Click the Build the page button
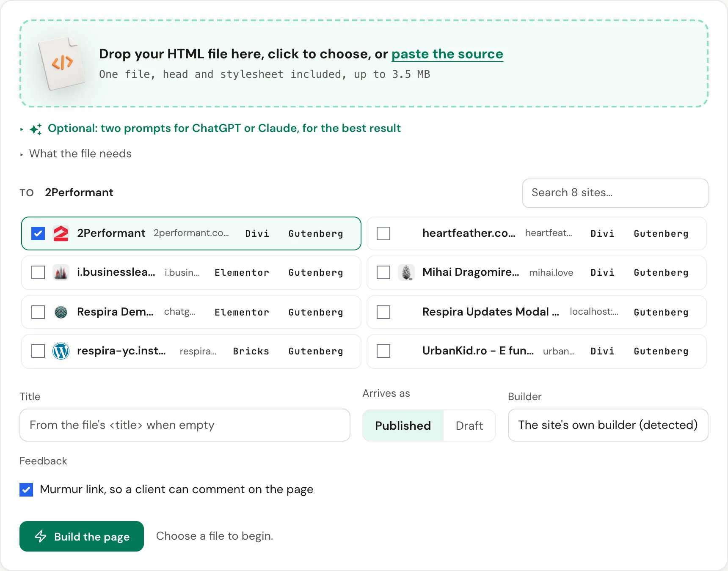The width and height of the screenshot is (728, 571). click(82, 536)
